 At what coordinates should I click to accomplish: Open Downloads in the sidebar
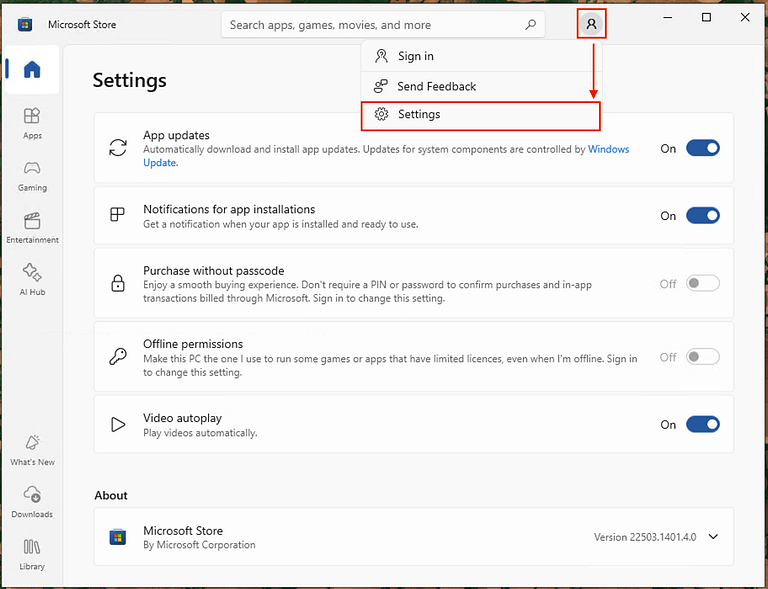pos(32,501)
